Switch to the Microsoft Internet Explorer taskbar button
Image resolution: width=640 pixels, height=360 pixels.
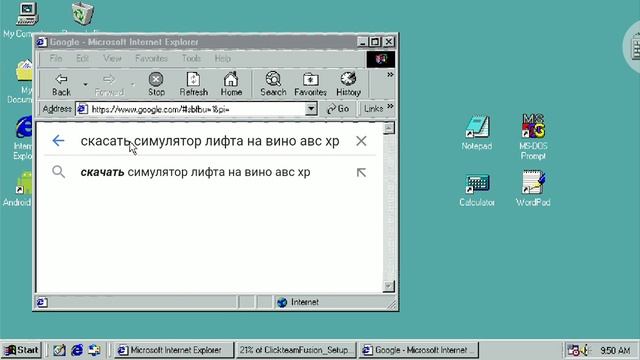click(x=174, y=350)
